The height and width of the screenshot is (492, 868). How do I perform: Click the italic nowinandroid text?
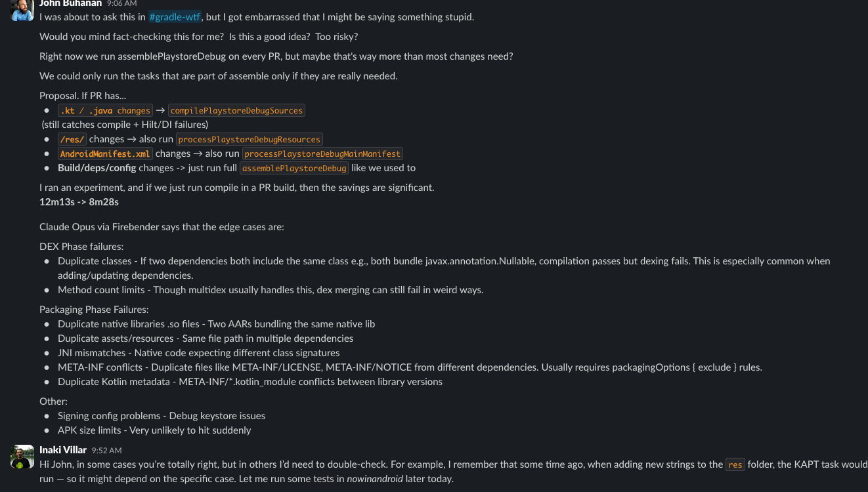click(375, 479)
